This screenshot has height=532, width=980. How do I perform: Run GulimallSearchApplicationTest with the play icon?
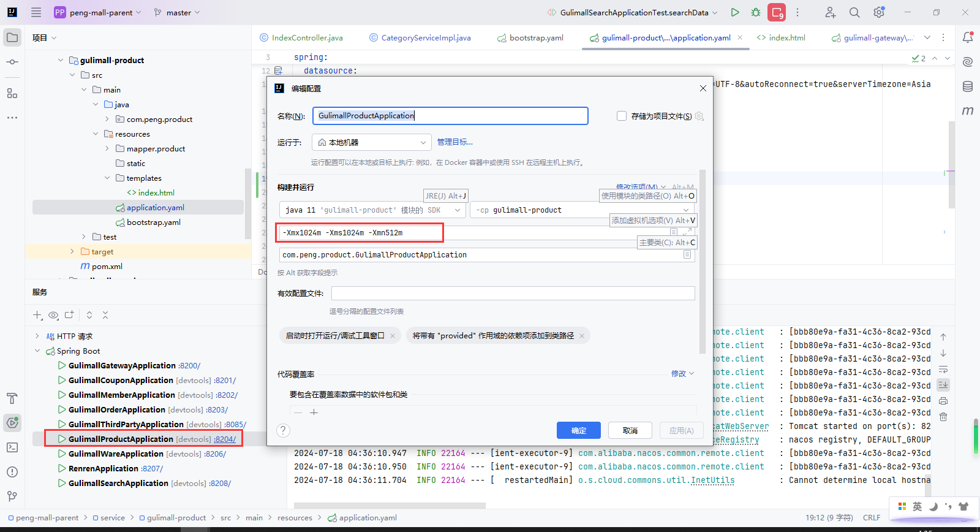point(735,12)
